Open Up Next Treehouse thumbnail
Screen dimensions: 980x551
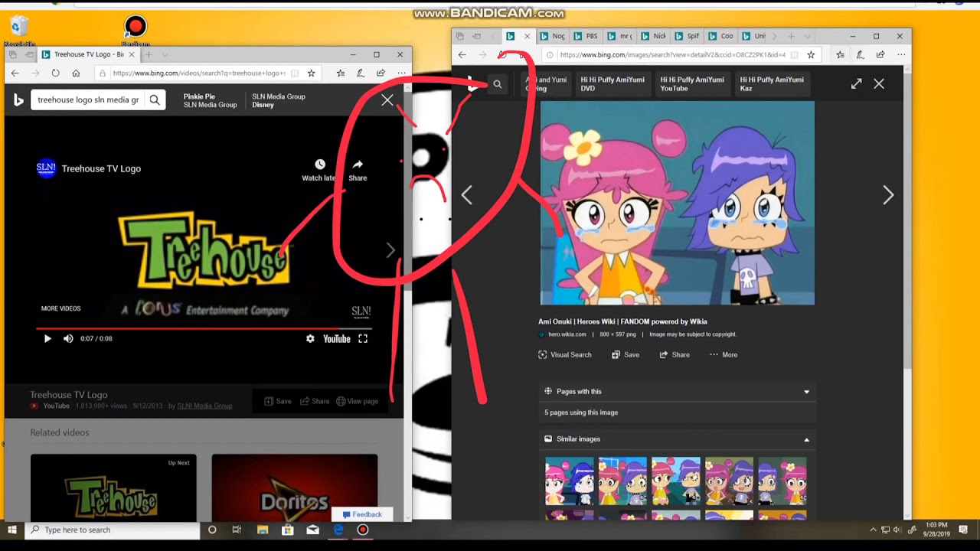click(x=113, y=488)
